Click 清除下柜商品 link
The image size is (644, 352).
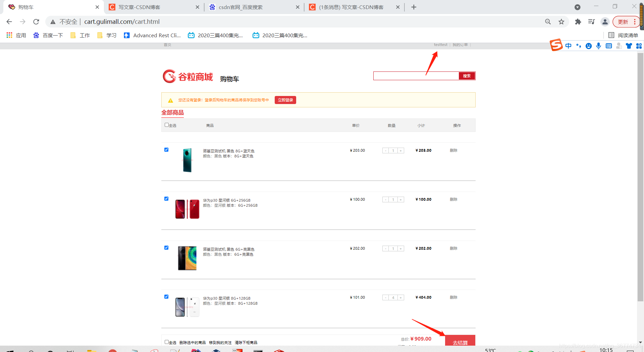tap(246, 343)
